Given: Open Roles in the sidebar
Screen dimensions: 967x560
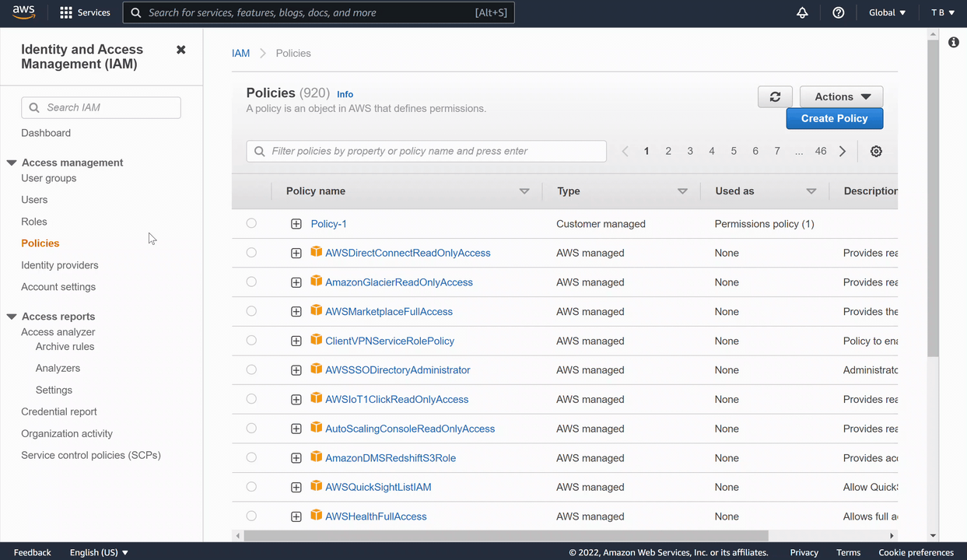Looking at the screenshot, I should (x=34, y=222).
